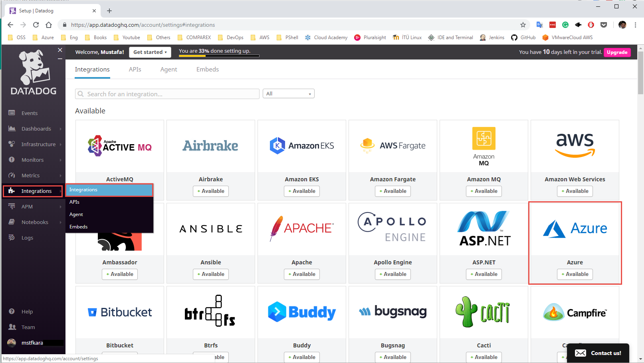Switch to the Agent tab
644x363 pixels.
[168, 69]
